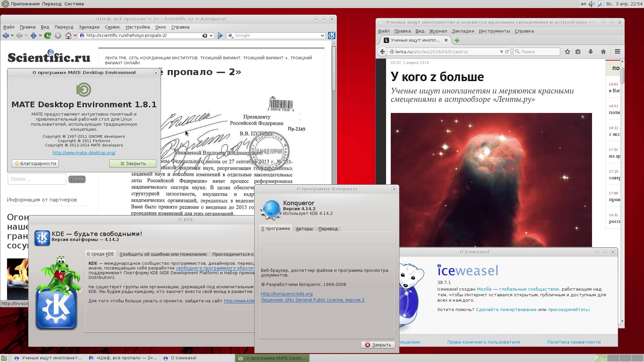The image size is (644, 362).
Task: Close the Iceweasel tab 'Ученые ищут инопл...'
Action: 446,40
